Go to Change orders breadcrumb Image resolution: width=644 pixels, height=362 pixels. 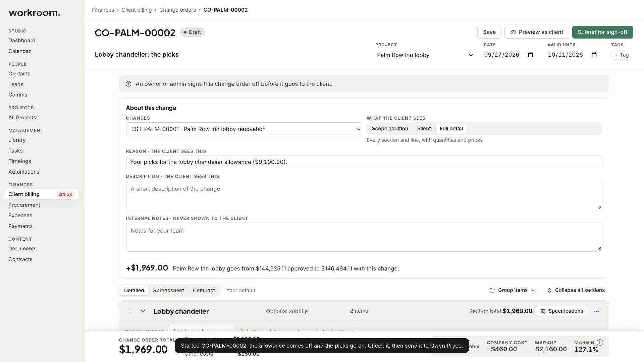[x=177, y=10]
